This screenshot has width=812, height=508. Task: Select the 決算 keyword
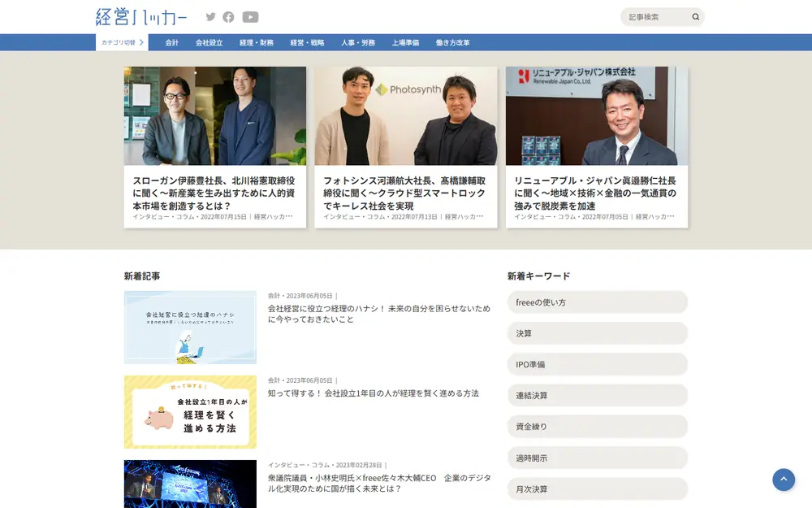pyautogui.click(x=597, y=333)
